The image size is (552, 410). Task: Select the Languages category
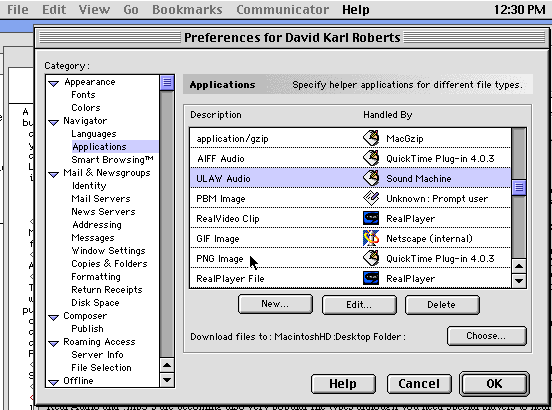(x=94, y=134)
